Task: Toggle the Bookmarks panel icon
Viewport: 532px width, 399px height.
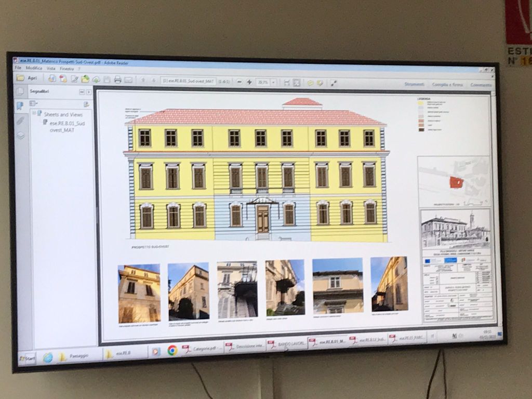Action: (x=20, y=106)
